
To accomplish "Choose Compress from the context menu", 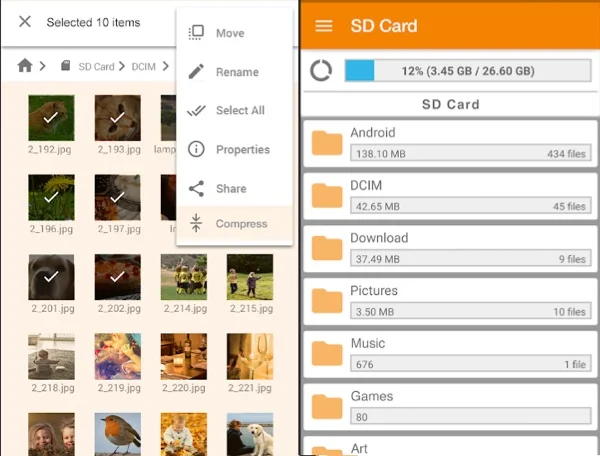I will point(234,223).
